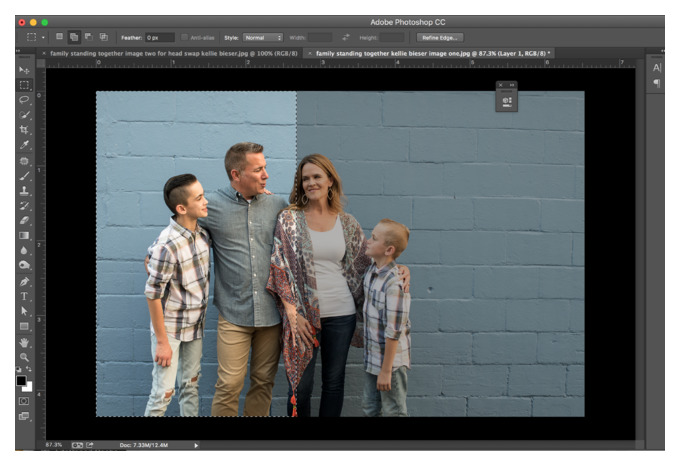This screenshot has width=680, height=466.
Task: Click the status bar preview icon
Action: (x=77, y=445)
